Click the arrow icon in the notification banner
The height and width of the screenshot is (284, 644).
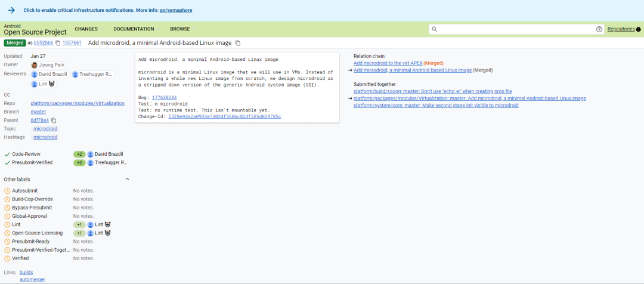pos(11,10)
